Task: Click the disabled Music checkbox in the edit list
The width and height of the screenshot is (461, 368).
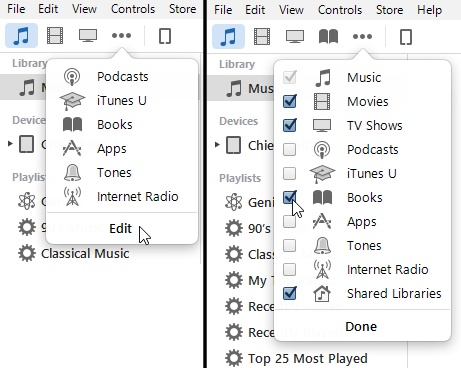Action: [x=289, y=77]
